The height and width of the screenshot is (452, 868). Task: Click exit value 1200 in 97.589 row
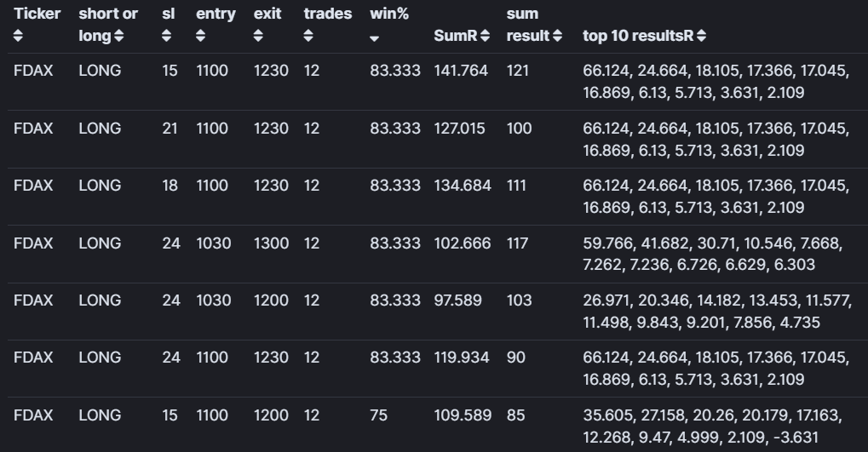[271, 300]
